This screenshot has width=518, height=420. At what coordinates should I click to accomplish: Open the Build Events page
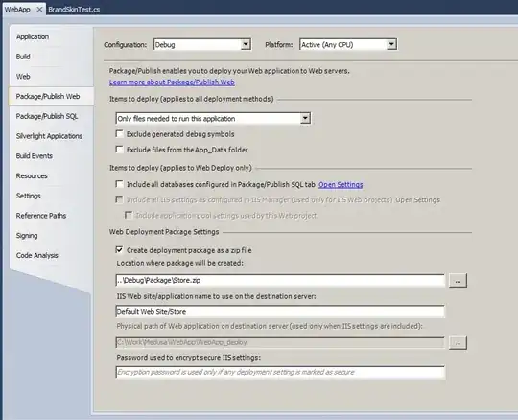pos(35,156)
